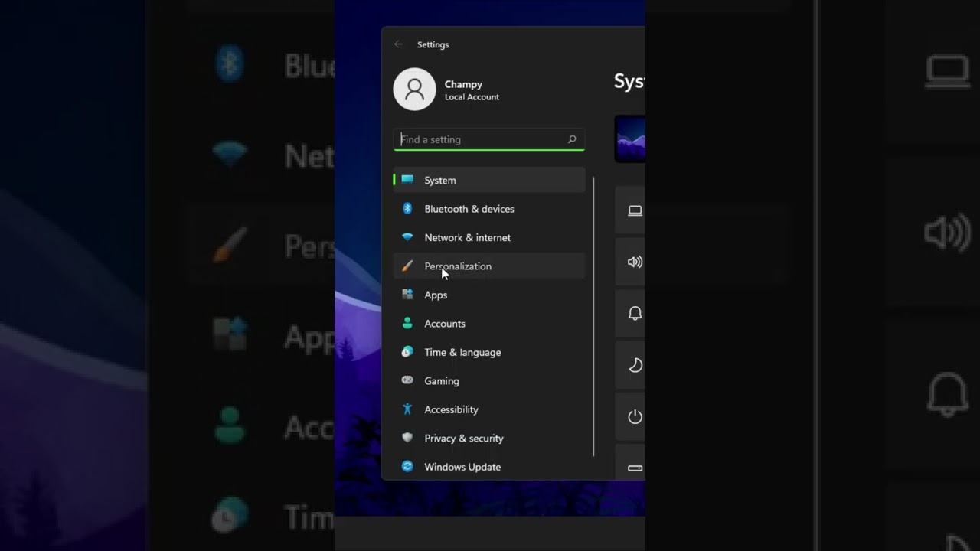
Task: Click the back arrow beside Settings title
Action: click(x=398, y=44)
